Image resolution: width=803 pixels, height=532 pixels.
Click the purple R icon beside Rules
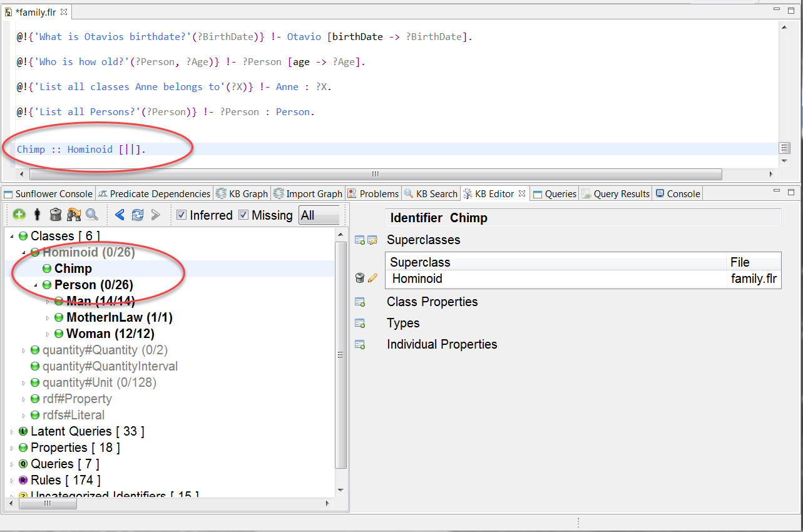point(23,480)
